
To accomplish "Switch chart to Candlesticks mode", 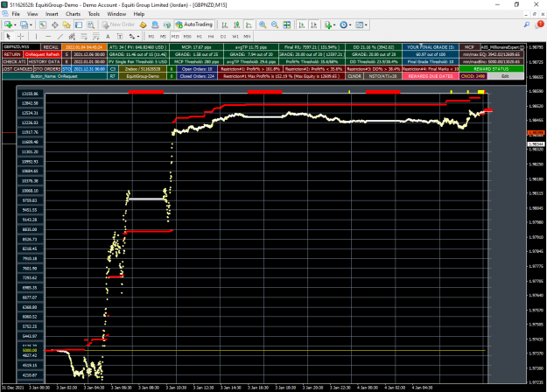I will (x=236, y=24).
